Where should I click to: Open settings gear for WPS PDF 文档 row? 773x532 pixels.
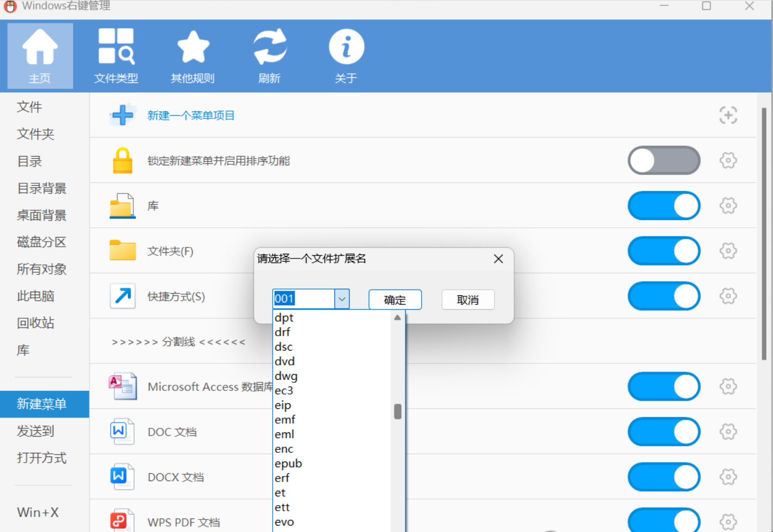[x=728, y=521]
